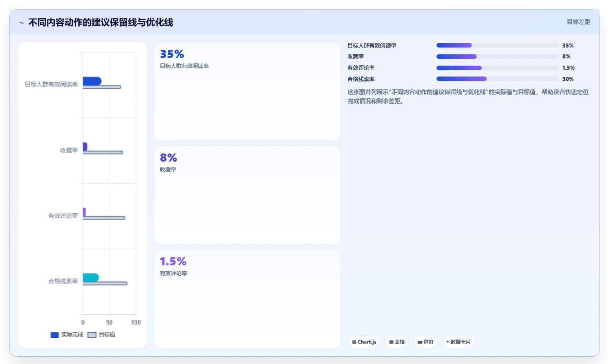Toggle the 目标值 legend swatch
The width and height of the screenshot is (609, 364).
[x=92, y=335]
